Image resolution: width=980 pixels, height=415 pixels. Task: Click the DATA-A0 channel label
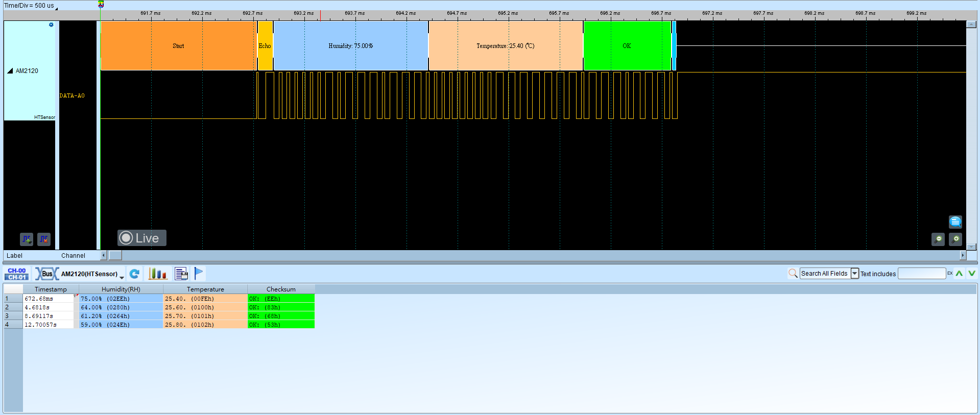(72, 96)
